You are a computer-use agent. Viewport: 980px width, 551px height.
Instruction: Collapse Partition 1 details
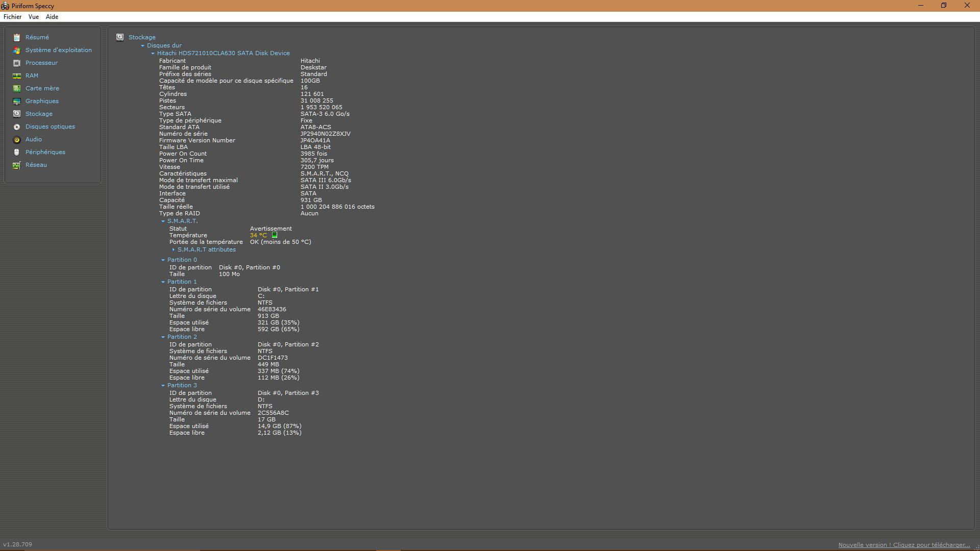point(163,282)
